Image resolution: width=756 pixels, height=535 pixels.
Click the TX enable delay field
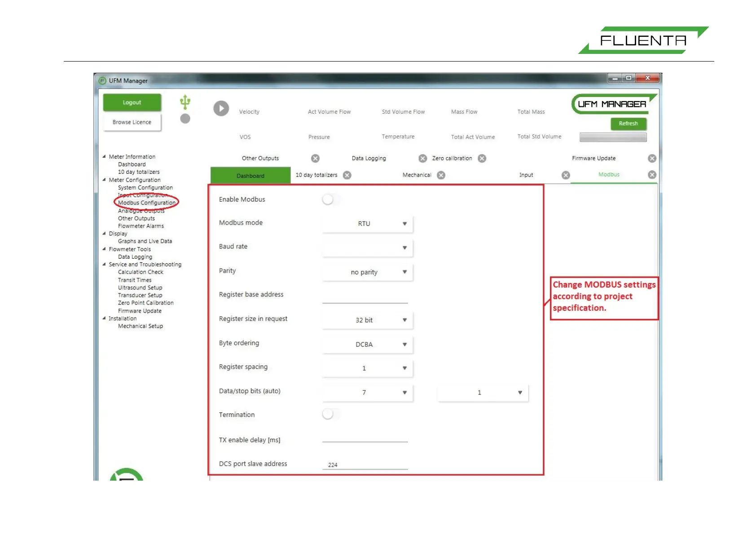[x=365, y=436]
